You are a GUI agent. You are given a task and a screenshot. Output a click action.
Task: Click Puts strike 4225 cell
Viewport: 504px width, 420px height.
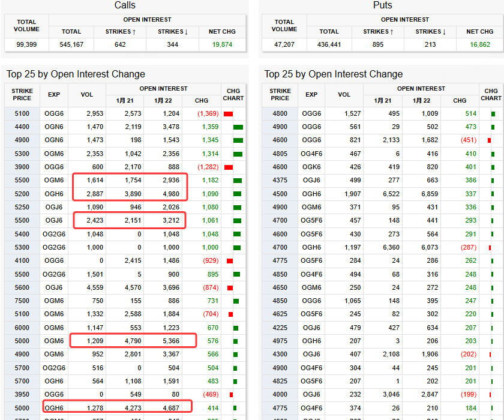point(280,328)
